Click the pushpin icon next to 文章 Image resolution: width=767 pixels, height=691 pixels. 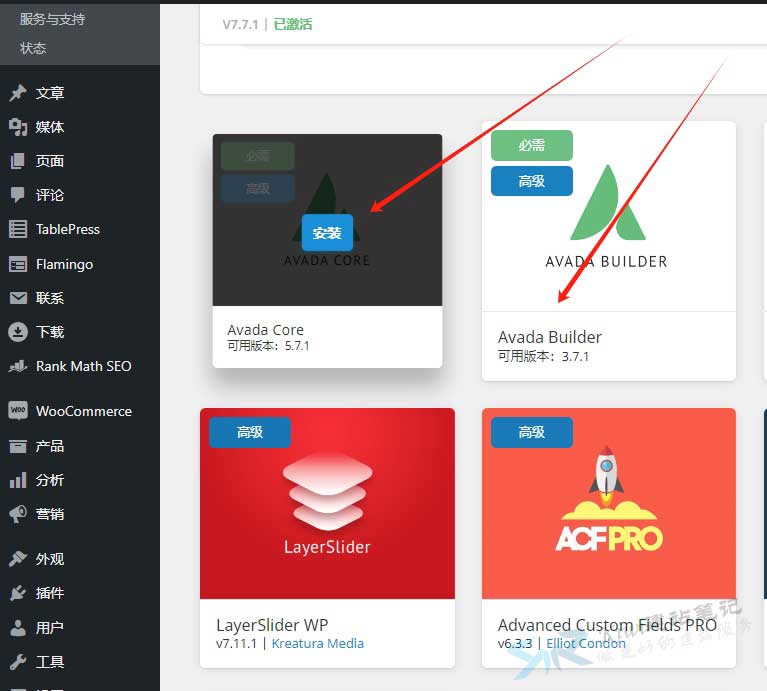click(18, 93)
